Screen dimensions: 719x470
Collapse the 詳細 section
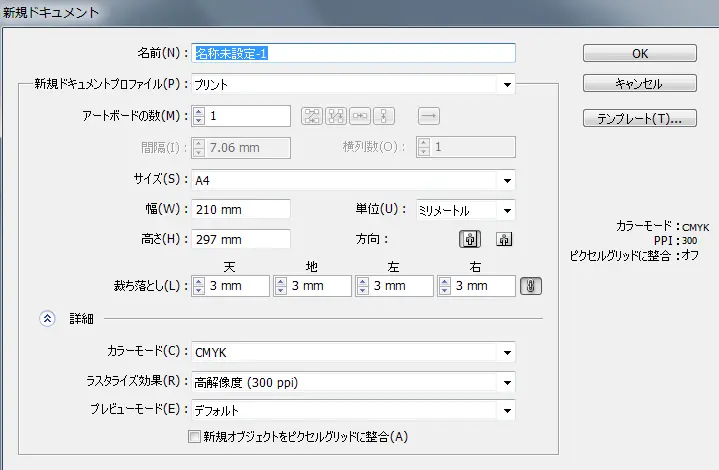tap(46, 319)
